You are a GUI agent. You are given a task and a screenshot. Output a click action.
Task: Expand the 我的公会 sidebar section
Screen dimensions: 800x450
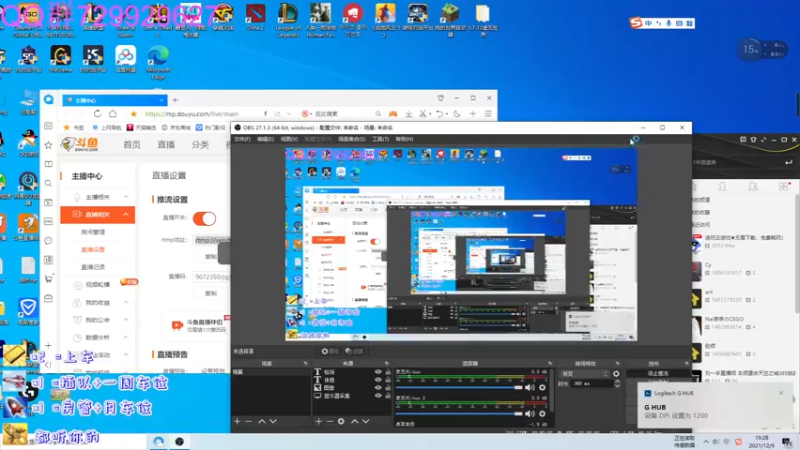pyautogui.click(x=97, y=320)
